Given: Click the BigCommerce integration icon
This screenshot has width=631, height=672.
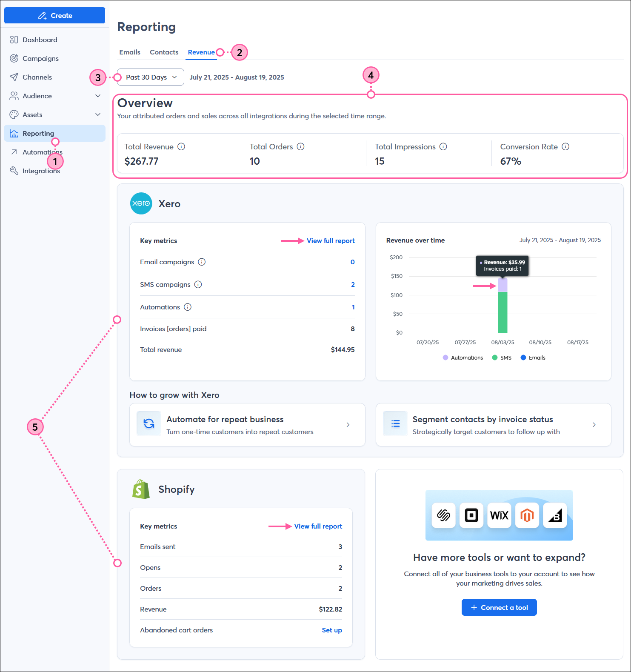Looking at the screenshot, I should tap(555, 515).
